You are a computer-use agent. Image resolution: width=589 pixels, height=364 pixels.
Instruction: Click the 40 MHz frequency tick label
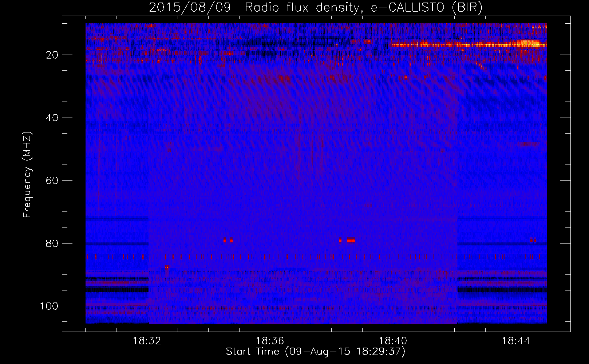click(52, 118)
